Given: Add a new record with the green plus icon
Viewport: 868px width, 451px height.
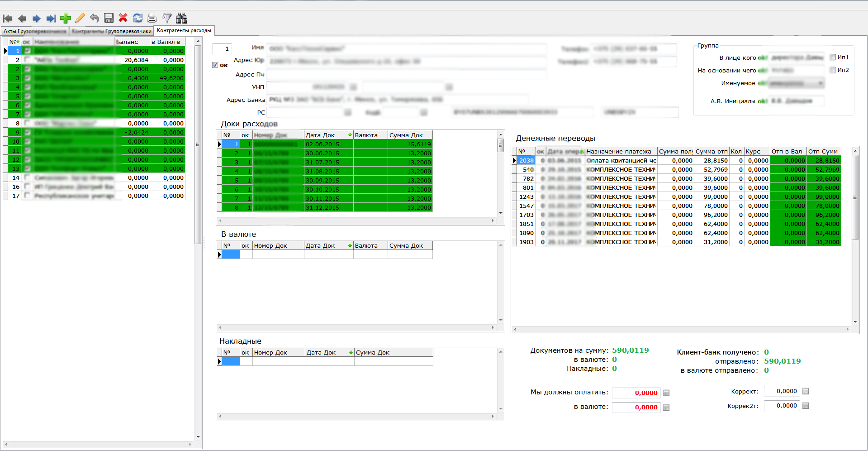Looking at the screenshot, I should (x=66, y=18).
